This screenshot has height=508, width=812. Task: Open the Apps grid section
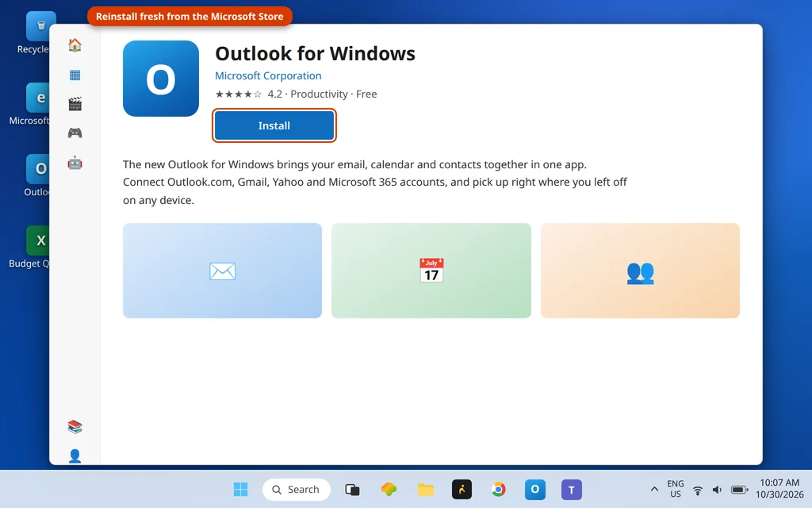tap(75, 75)
